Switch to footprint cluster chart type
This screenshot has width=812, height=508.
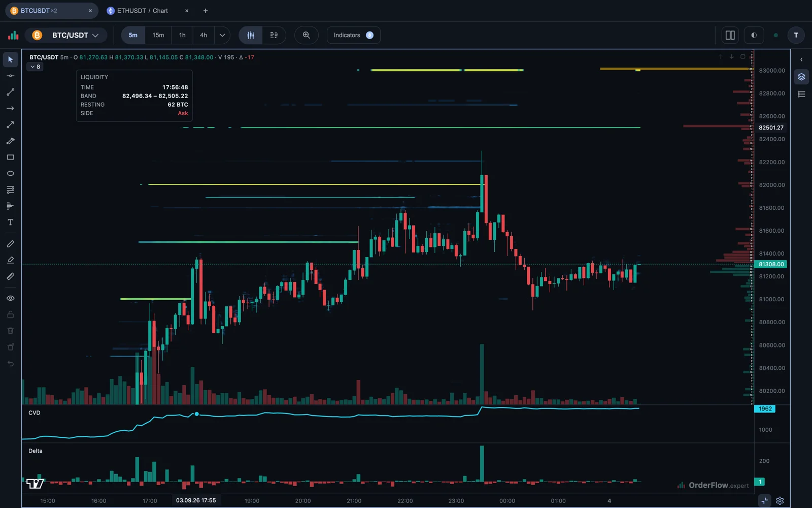pos(274,35)
